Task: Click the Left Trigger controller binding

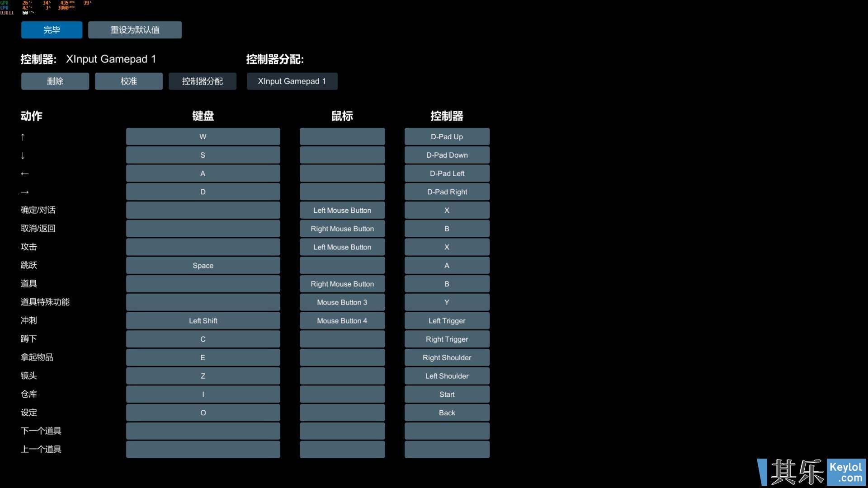Action: click(447, 321)
